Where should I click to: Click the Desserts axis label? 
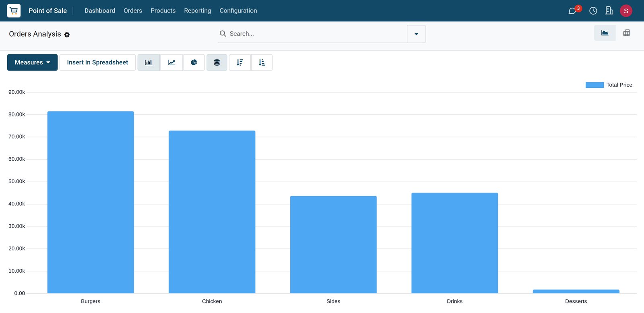(x=576, y=301)
